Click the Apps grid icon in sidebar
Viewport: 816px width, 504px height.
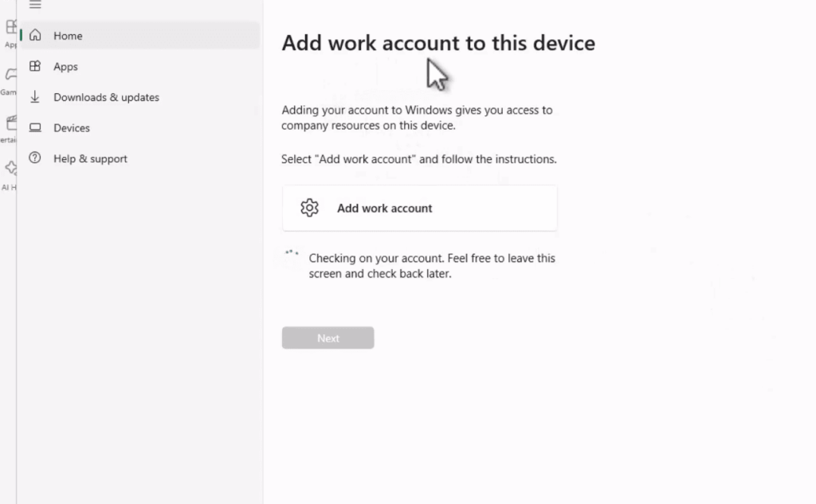click(36, 66)
